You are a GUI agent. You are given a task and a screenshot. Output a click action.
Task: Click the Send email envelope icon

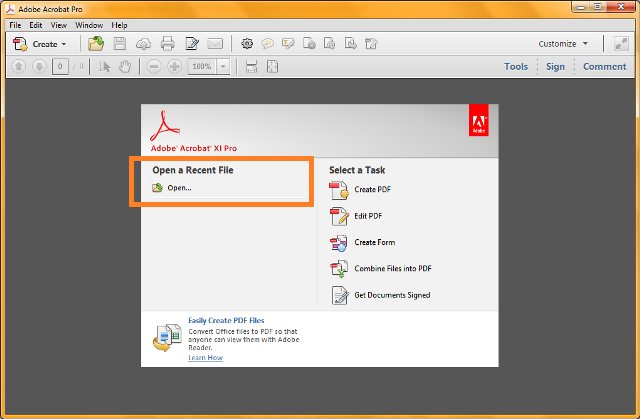[x=215, y=43]
